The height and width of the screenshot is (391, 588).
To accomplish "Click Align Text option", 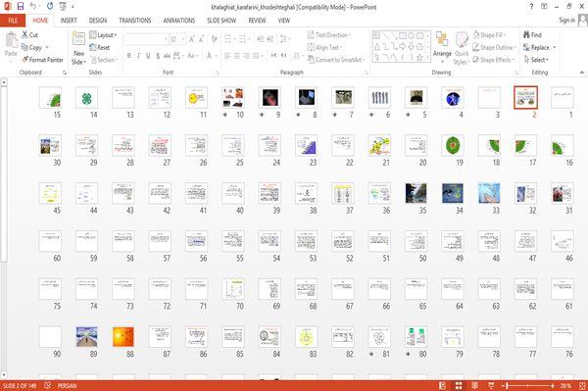I will click(x=324, y=47).
